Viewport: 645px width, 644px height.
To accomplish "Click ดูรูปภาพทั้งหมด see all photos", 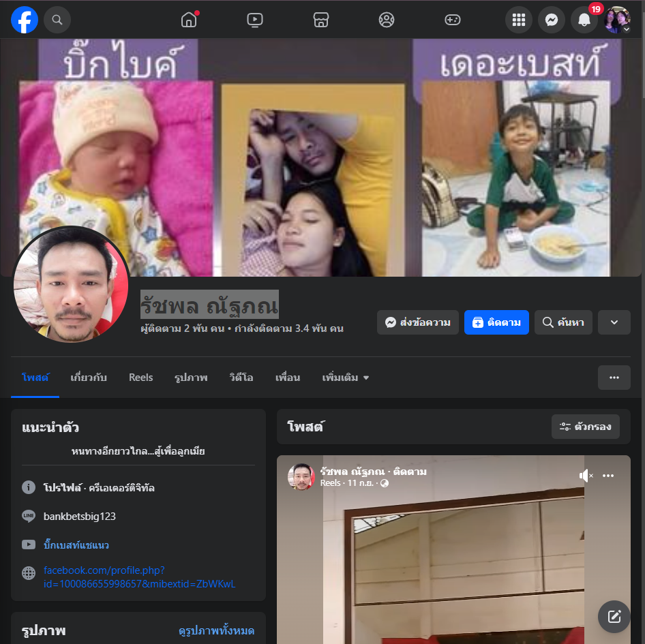I will pyautogui.click(x=216, y=631).
